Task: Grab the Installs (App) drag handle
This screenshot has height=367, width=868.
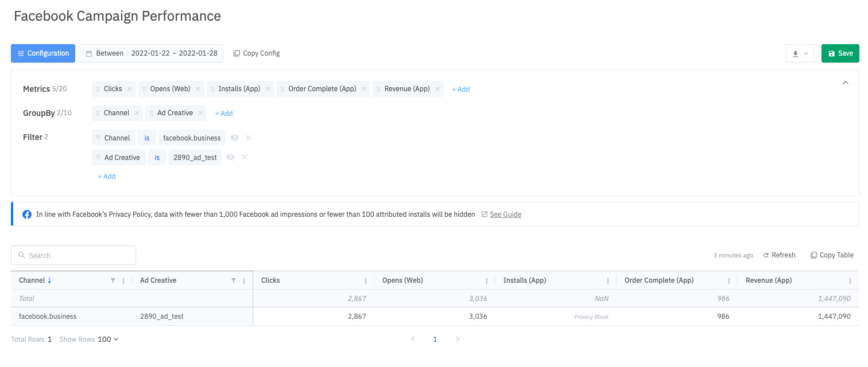Action: (x=212, y=89)
